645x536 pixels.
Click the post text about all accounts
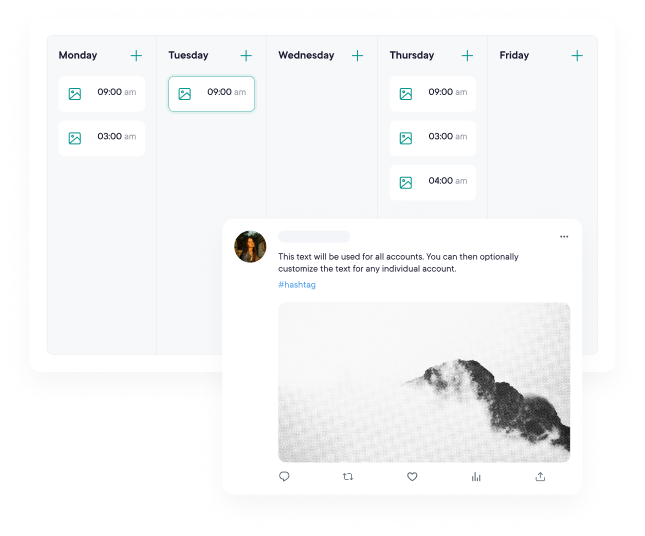pos(398,262)
